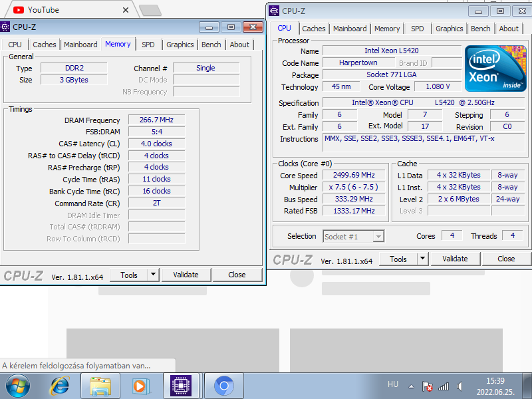The width and height of the screenshot is (532, 399).
Task: Click DRAM Frequency value 266.7 MHz
Action: click(156, 120)
